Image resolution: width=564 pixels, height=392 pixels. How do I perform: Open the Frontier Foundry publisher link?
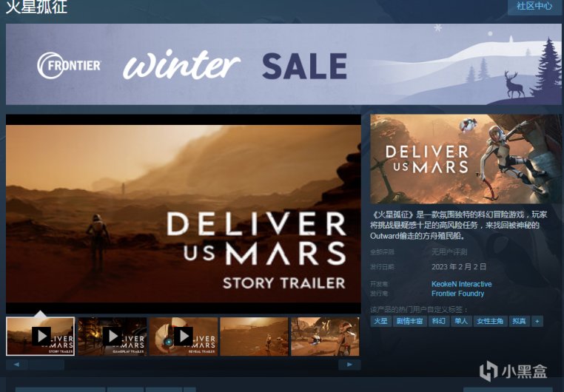click(457, 294)
